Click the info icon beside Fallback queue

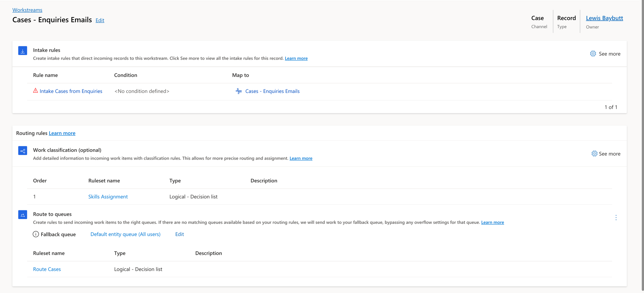[36, 234]
